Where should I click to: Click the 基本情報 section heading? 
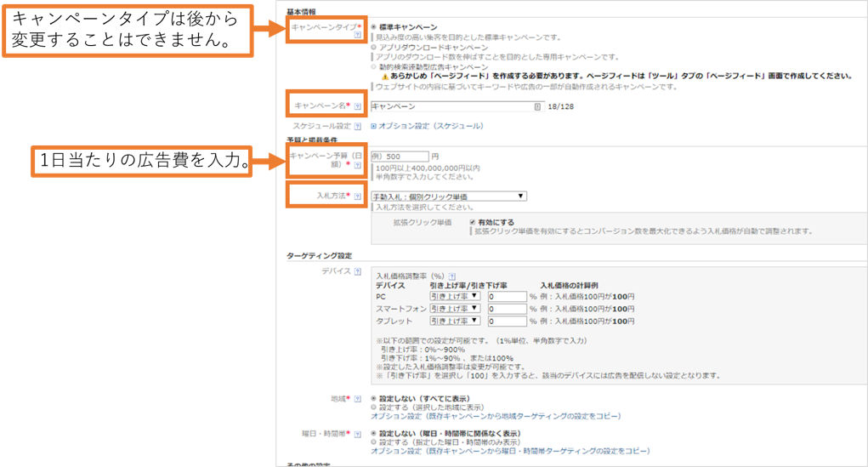[x=301, y=12]
